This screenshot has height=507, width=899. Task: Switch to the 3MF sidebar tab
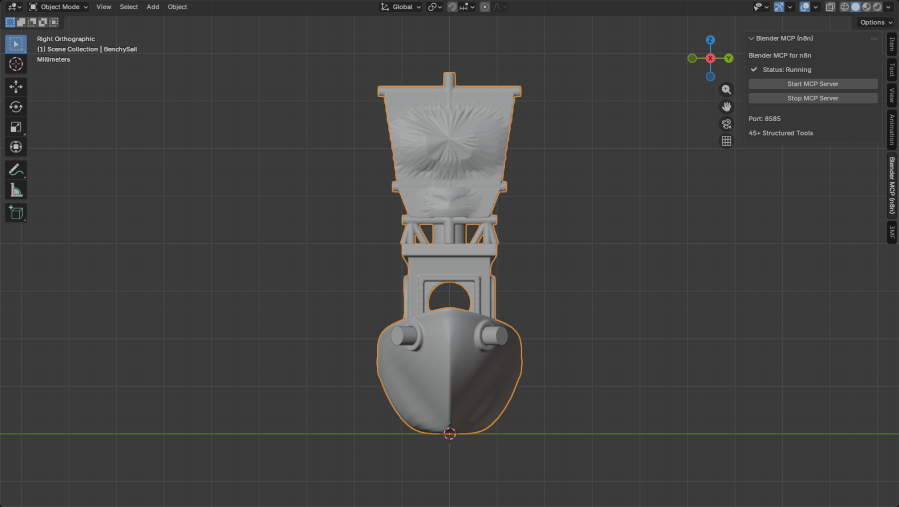[892, 232]
